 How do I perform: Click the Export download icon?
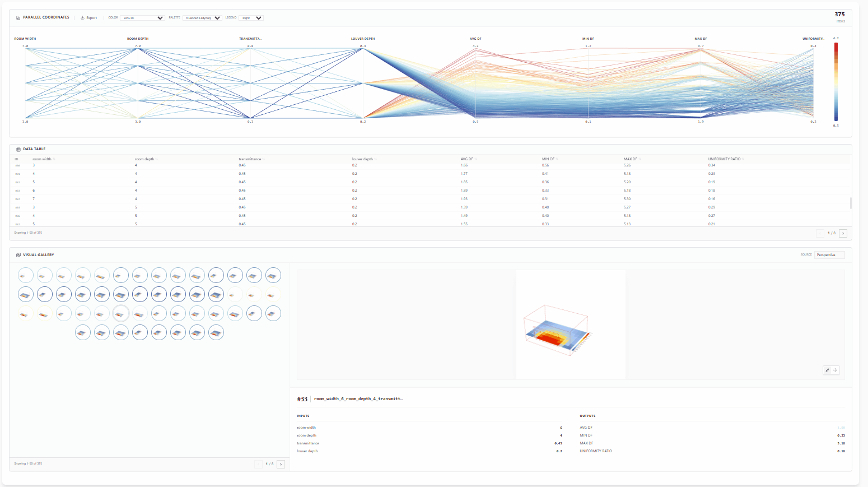click(82, 18)
